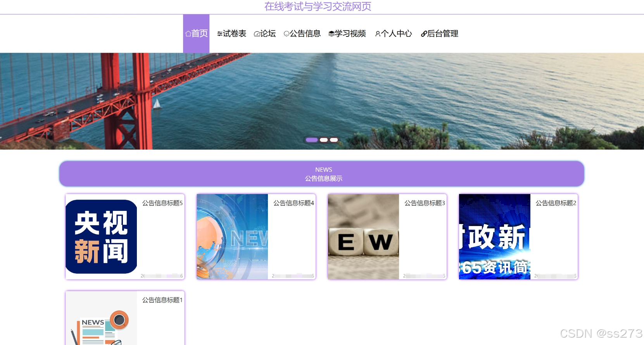644x345 pixels.
Task: Open the 个人中心 page
Action: (x=394, y=34)
